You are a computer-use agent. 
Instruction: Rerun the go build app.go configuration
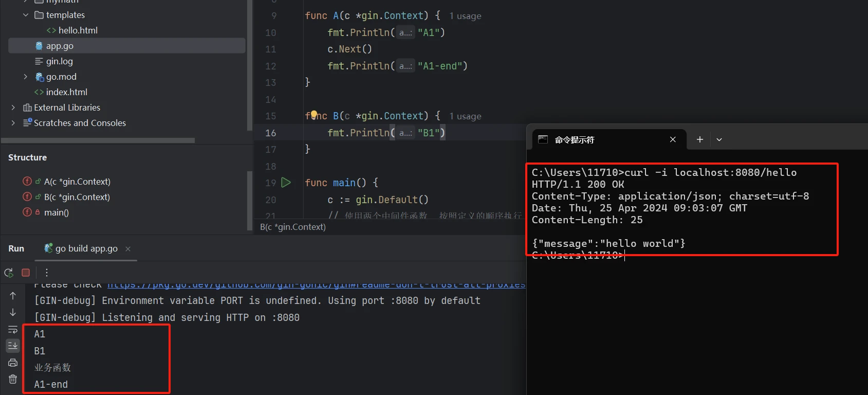click(x=9, y=273)
